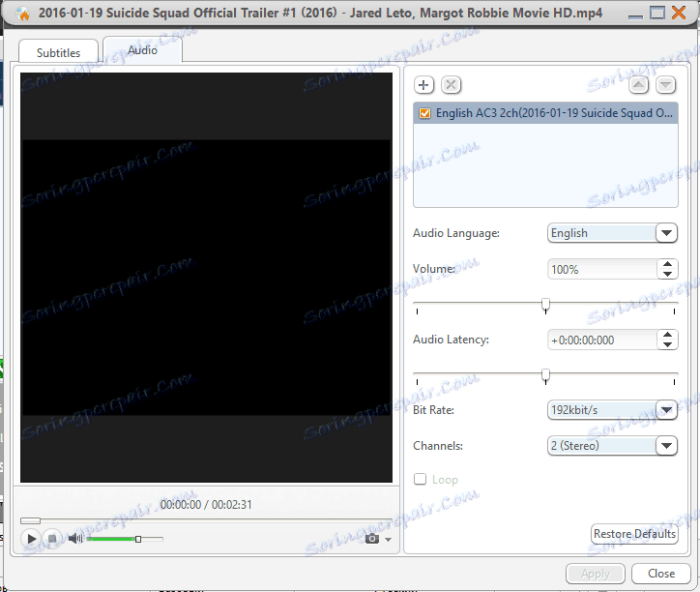This screenshot has width=700, height=592.
Task: Decrease audio latency with down arrow
Action: [x=667, y=344]
